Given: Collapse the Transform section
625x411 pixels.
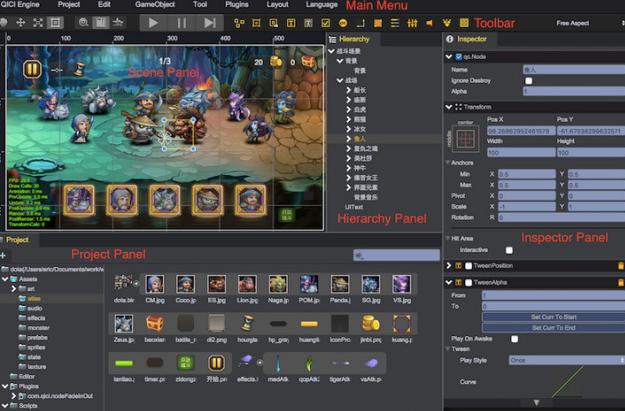Looking at the screenshot, I should coord(449,107).
